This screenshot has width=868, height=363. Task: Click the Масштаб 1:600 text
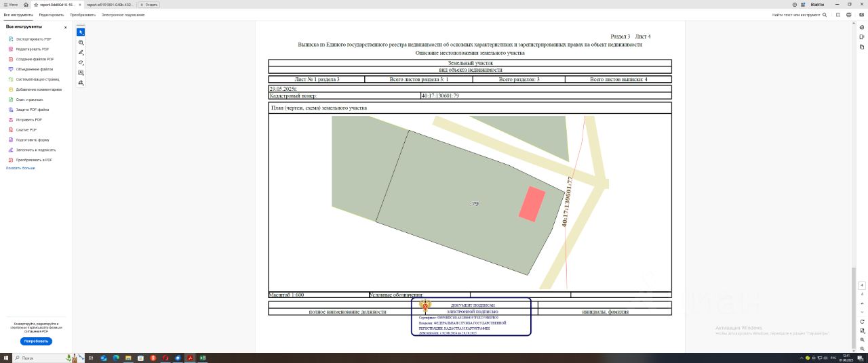[287, 295]
